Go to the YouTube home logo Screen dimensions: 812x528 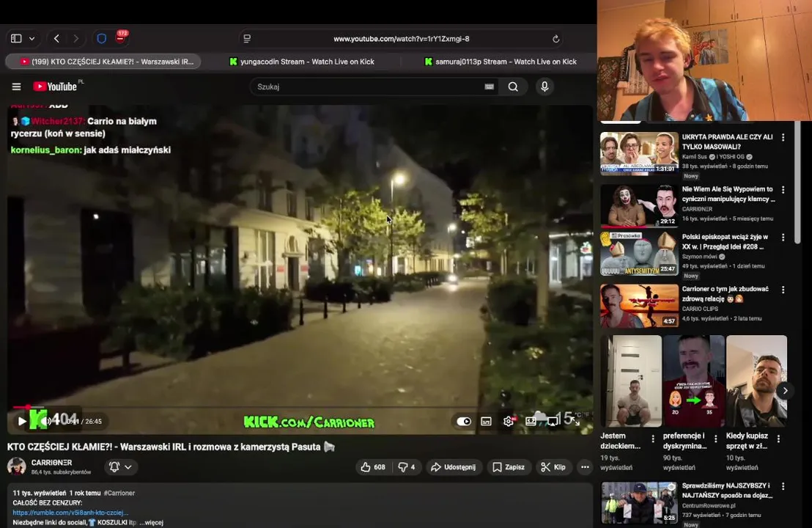coord(55,87)
